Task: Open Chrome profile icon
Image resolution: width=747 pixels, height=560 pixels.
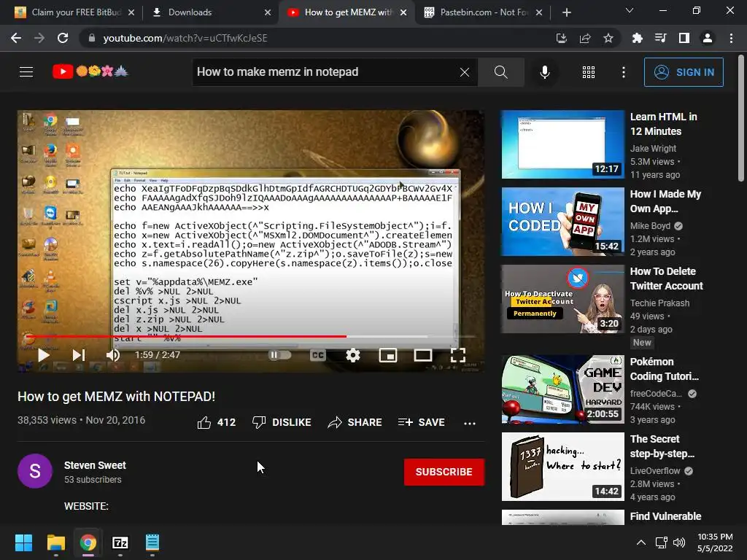Action: coord(708,38)
